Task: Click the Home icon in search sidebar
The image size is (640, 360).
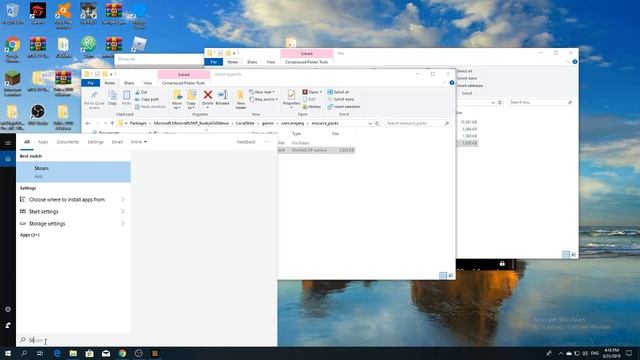Action: click(x=8, y=159)
